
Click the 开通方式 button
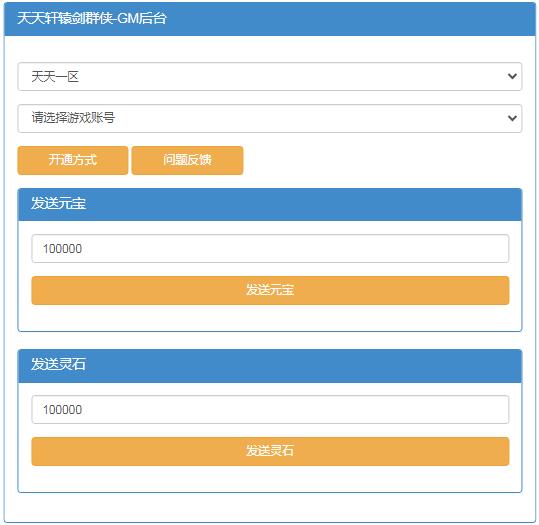(73, 160)
